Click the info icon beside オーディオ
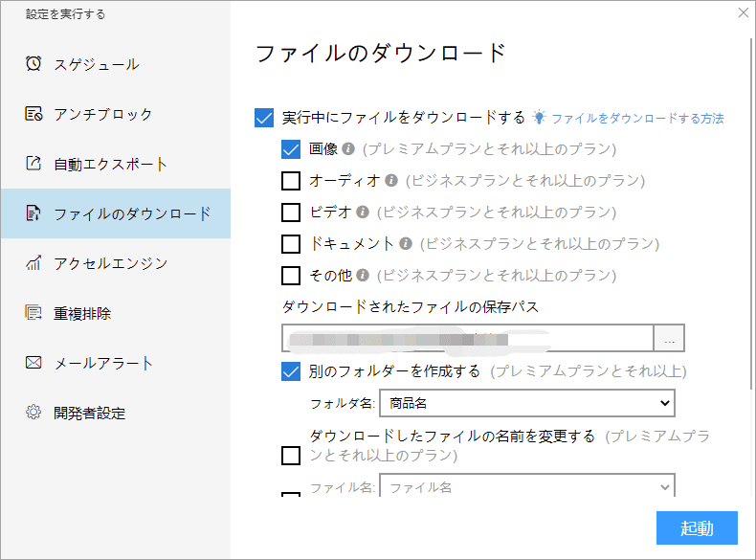This screenshot has height=560, width=756. pyautogui.click(x=391, y=180)
